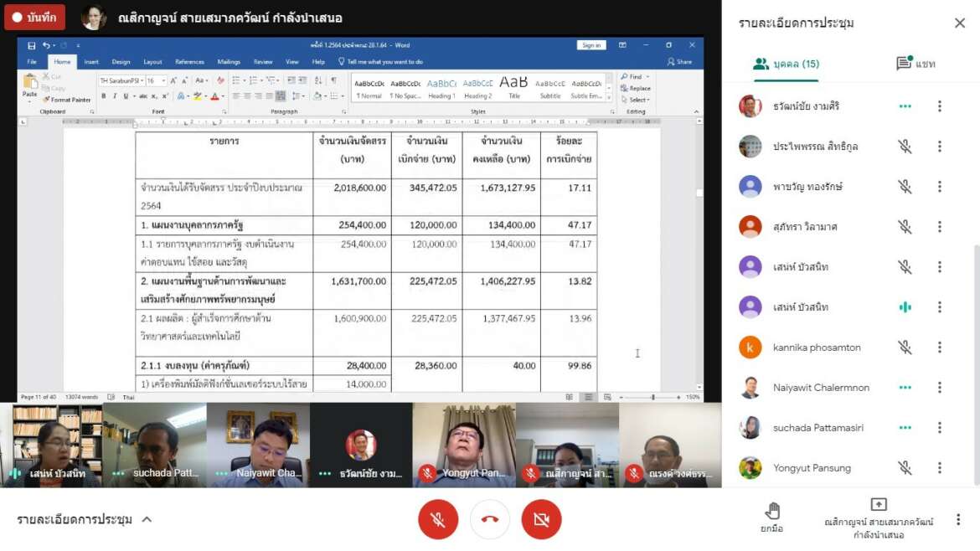Open options menu for ประไพพรรณ สิทธิกูล

[939, 147]
